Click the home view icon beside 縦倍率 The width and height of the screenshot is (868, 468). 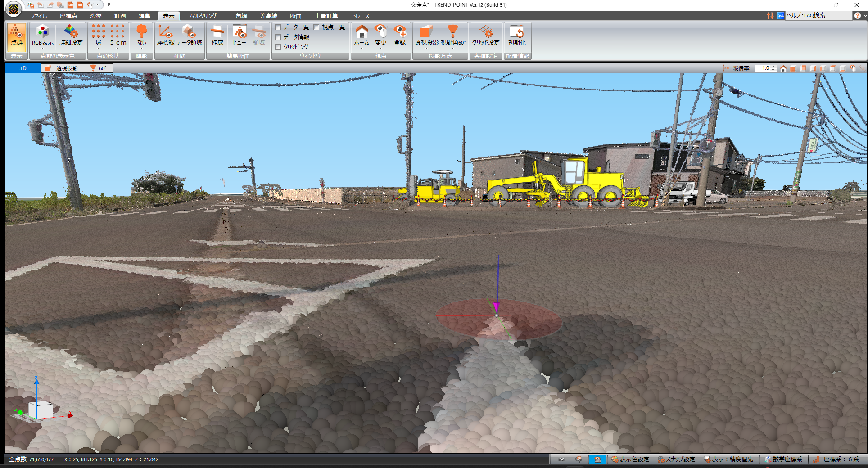[783, 68]
